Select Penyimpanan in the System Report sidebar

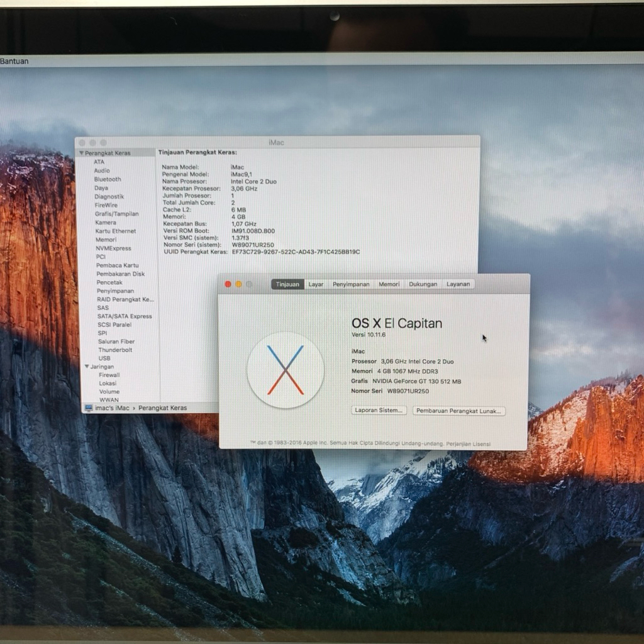tap(116, 291)
